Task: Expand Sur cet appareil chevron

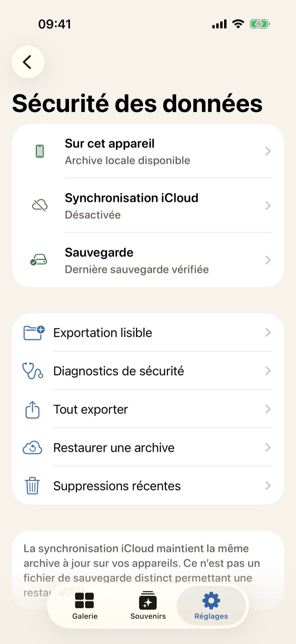Action: point(268,151)
